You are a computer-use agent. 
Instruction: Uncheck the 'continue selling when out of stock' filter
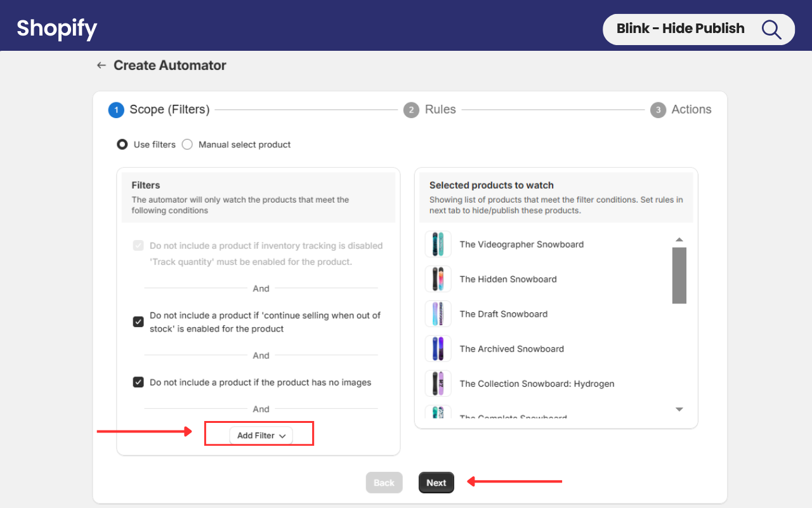click(138, 322)
